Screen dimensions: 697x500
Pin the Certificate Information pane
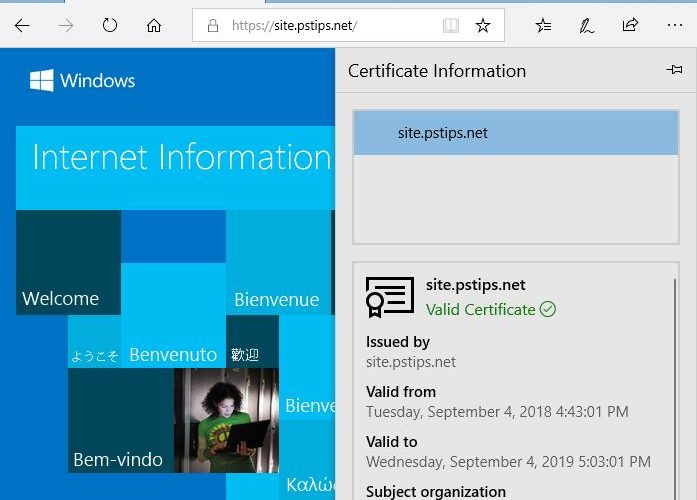pyautogui.click(x=674, y=70)
